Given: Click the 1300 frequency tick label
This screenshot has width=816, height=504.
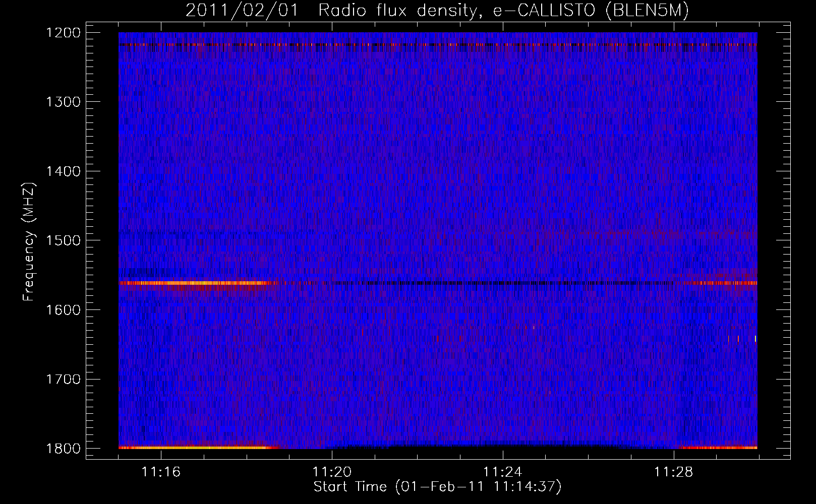Looking at the screenshot, I should click(x=64, y=102).
